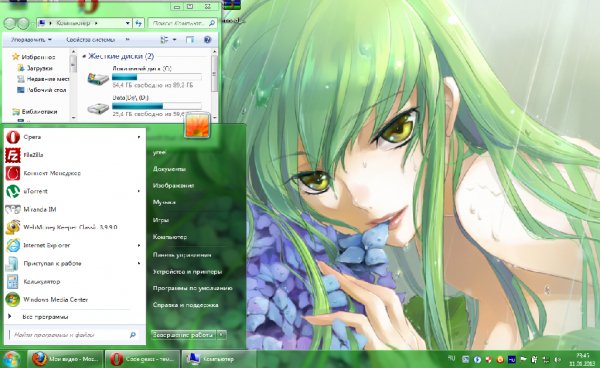Screen dimensions: 600x368
Task: Open Упорядочить dropdown menu
Action: [x=31, y=40]
